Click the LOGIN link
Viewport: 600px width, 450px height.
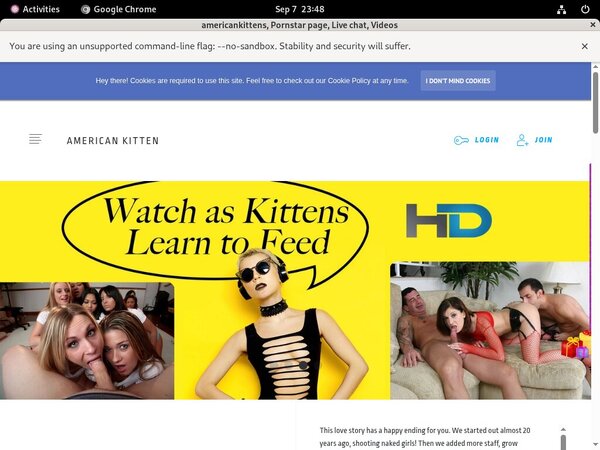coord(487,140)
